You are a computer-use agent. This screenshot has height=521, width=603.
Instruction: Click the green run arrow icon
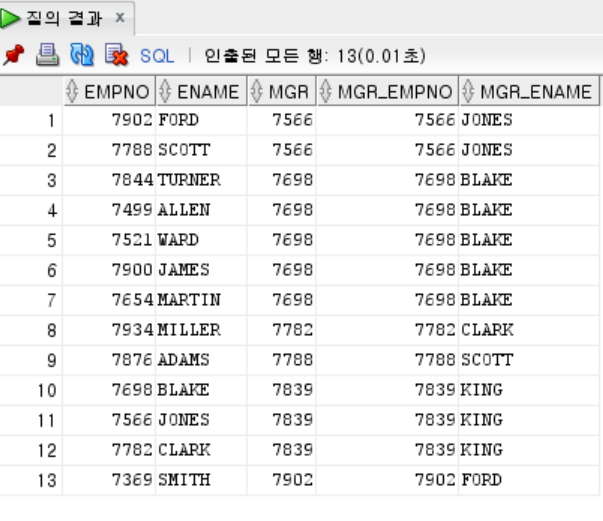[x=10, y=18]
